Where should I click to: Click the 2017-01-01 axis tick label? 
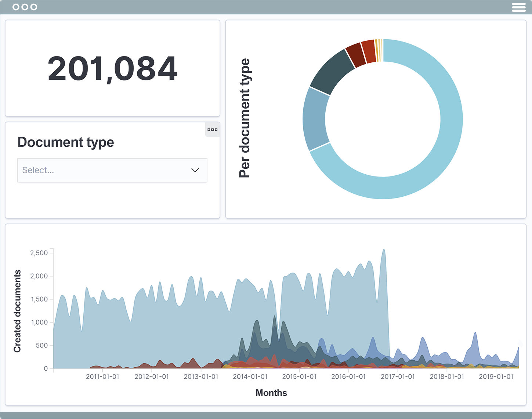pos(397,376)
